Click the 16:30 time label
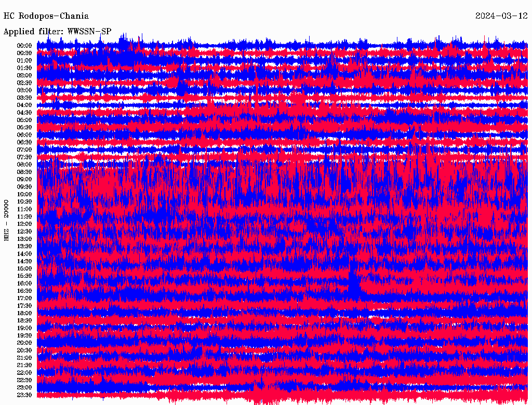The image size is (532, 405). click(25, 291)
